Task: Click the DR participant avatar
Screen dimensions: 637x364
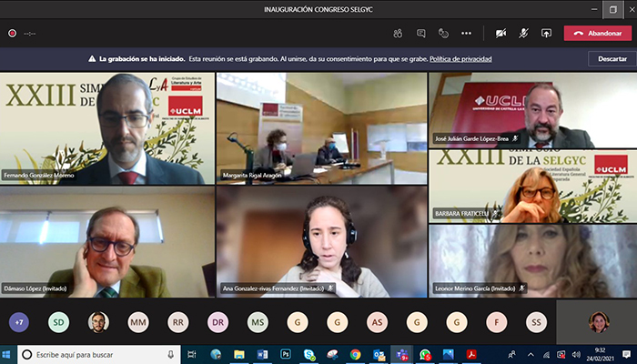Action: (x=217, y=322)
